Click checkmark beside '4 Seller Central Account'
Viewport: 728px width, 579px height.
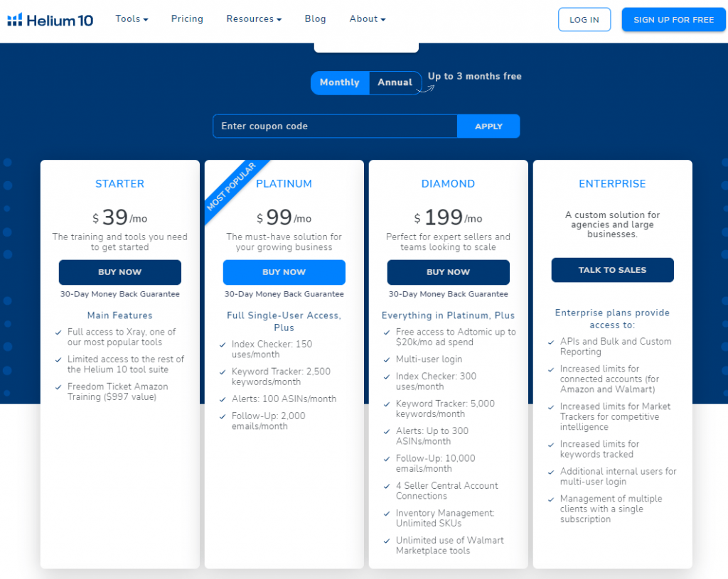[x=387, y=487]
